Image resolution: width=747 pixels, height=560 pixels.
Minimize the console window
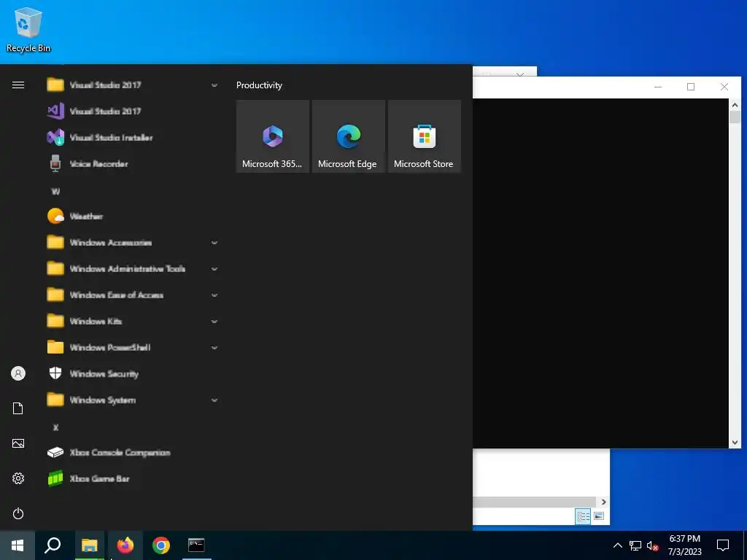coord(658,87)
